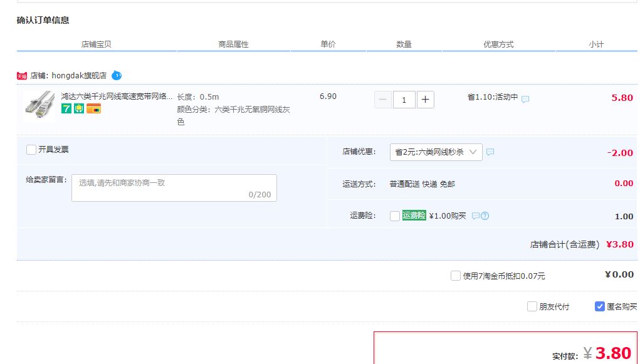The image size is (640, 364).
Task: Click the 数量 column header
Action: [x=404, y=44]
